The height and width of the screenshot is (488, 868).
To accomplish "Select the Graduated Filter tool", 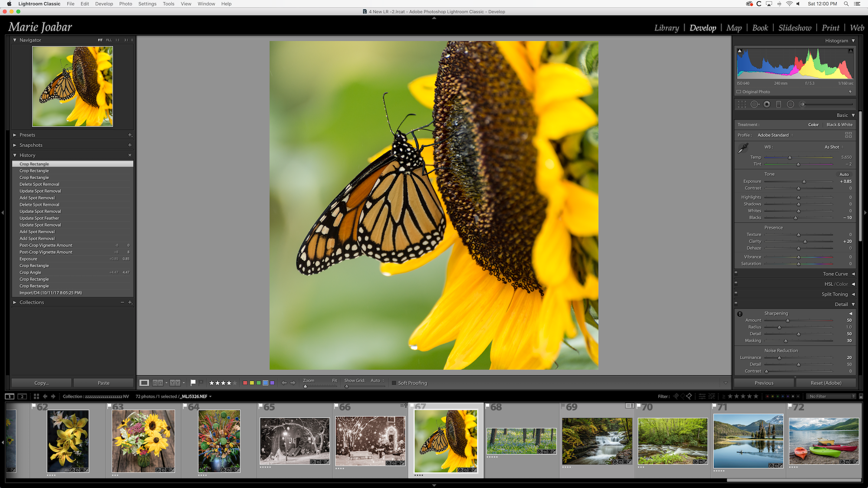I will (x=779, y=104).
